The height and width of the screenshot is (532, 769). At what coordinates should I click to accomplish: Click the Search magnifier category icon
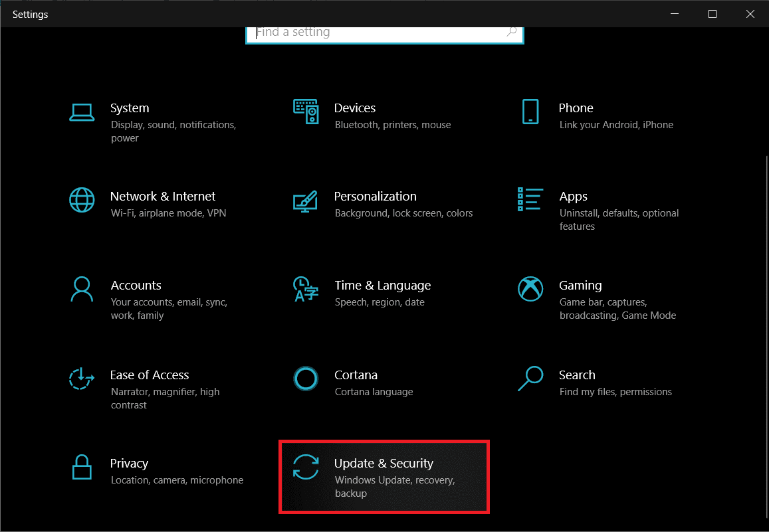(530, 379)
